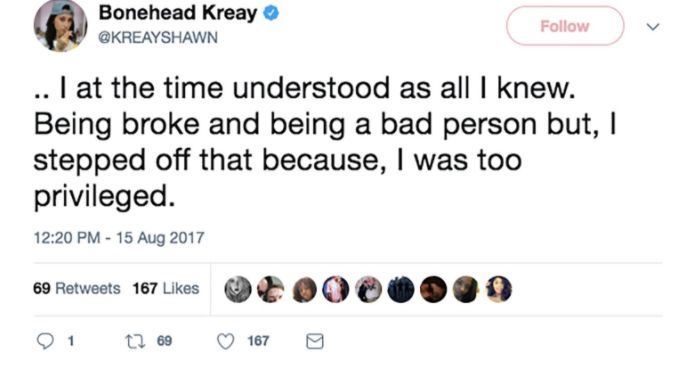Screen dimensions: 690x375
Task: Like the tweet with the heart icon
Action: 226,342
